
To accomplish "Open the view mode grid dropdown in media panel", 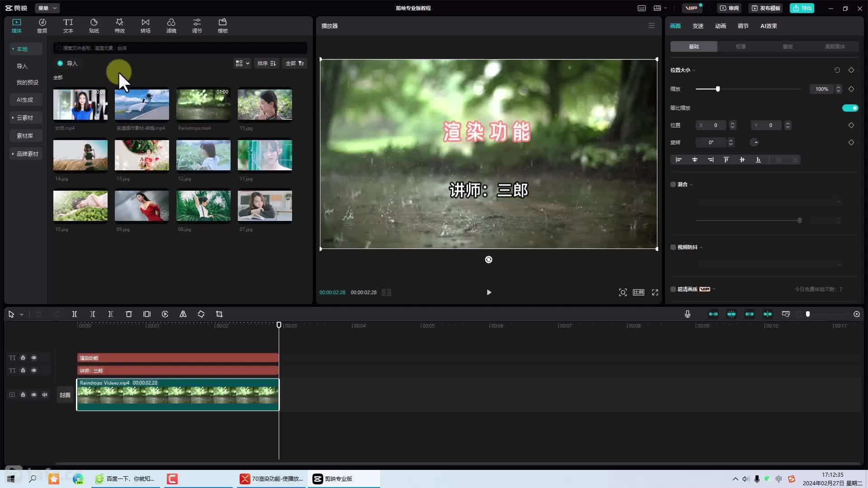I will 242,63.
